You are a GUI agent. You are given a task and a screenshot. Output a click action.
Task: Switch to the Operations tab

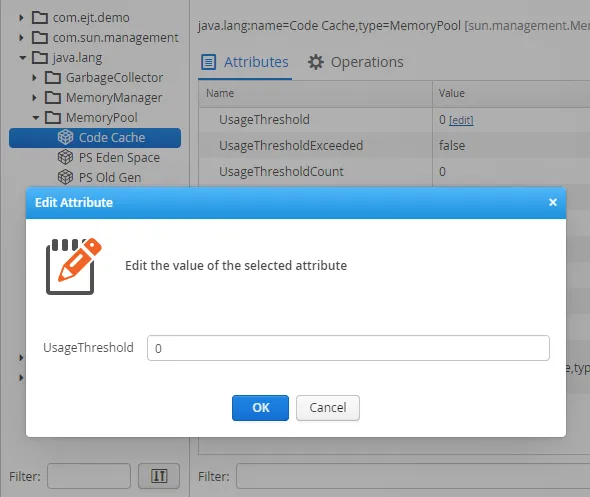point(356,62)
